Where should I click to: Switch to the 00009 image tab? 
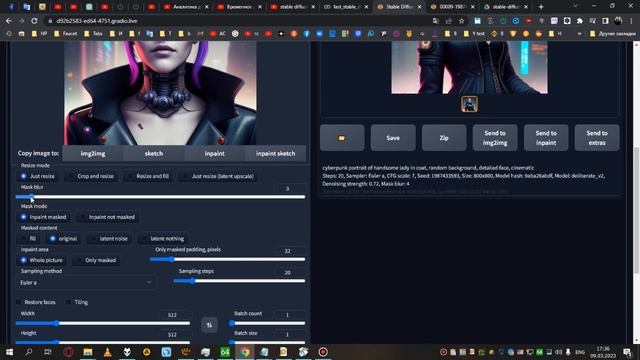[452, 7]
